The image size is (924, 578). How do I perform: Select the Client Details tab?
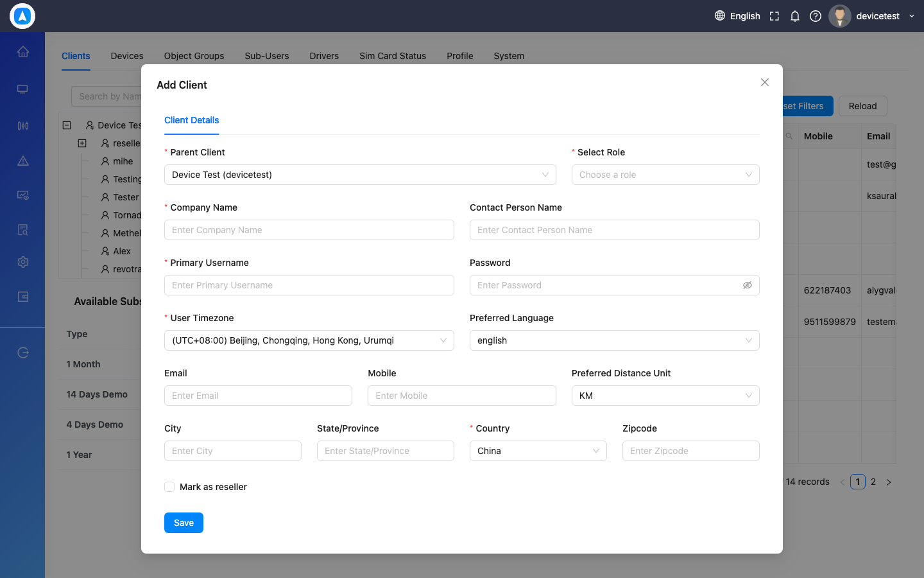pyautogui.click(x=192, y=120)
